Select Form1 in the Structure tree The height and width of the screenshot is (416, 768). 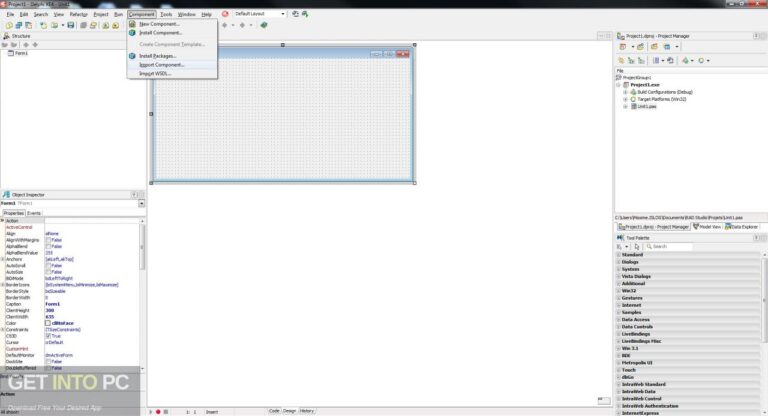21,53
